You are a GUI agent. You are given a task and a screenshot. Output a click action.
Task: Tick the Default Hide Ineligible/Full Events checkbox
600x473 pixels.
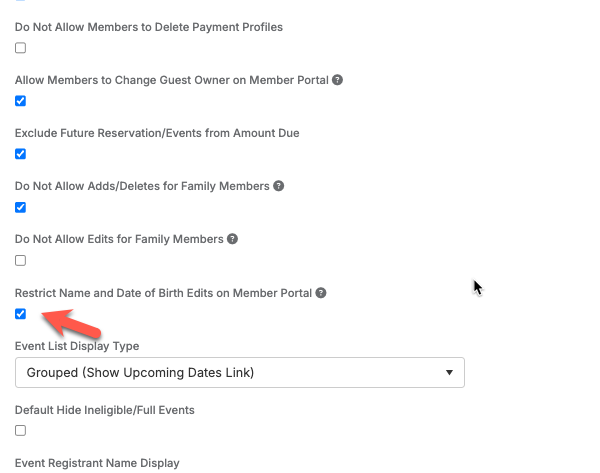click(21, 431)
